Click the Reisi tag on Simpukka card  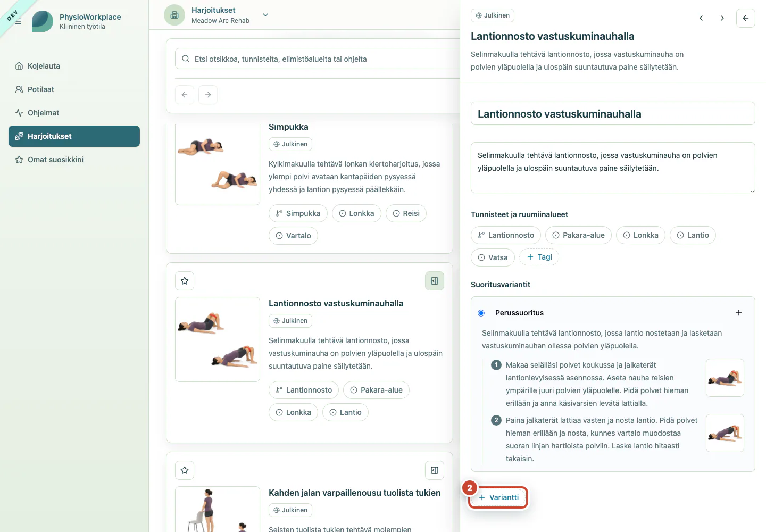coord(406,213)
